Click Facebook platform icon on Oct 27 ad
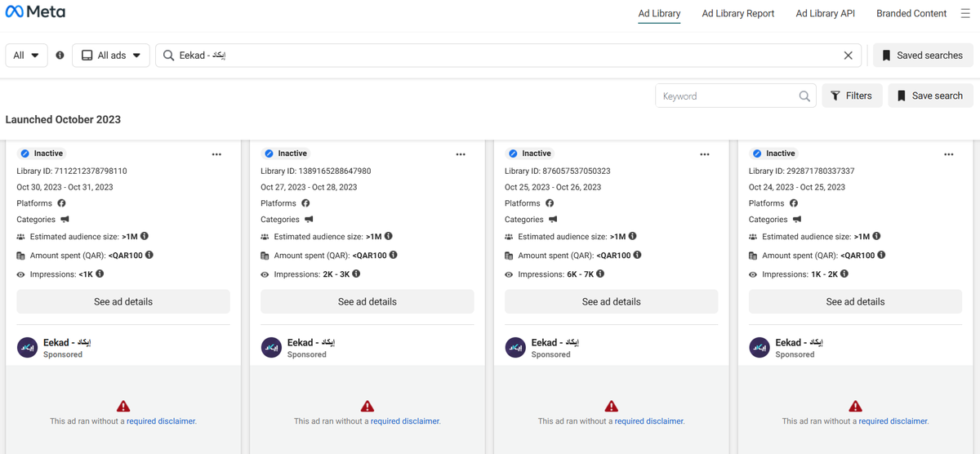980x454 pixels. (305, 203)
